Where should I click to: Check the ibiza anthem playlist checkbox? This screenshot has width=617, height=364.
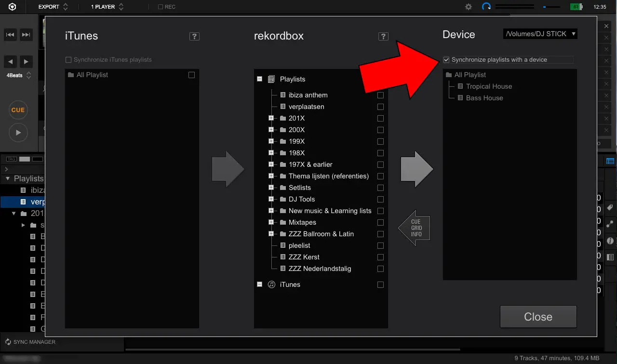point(381,95)
